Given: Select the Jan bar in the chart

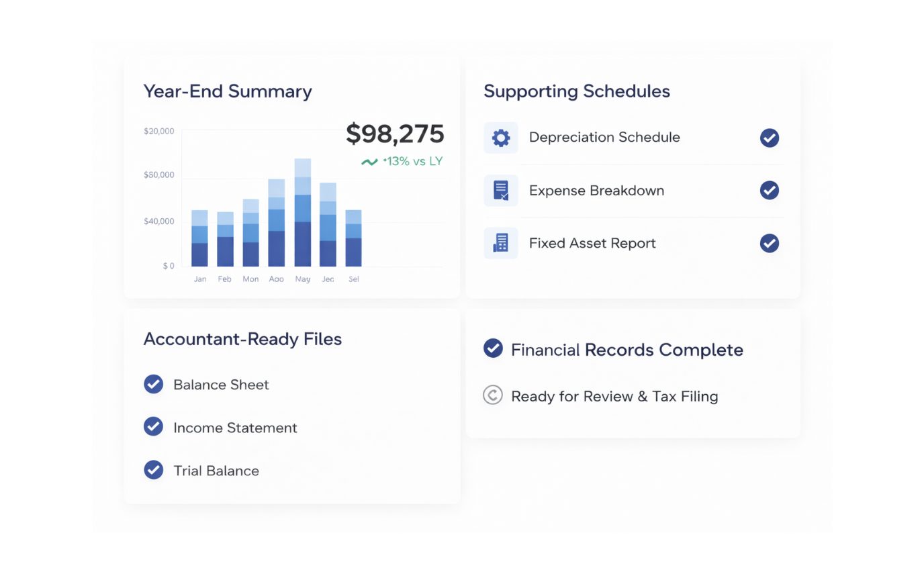Looking at the screenshot, I should (x=199, y=238).
